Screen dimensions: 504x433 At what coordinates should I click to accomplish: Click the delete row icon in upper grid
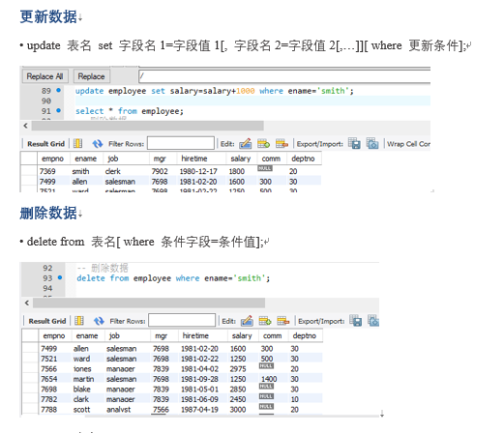click(282, 144)
